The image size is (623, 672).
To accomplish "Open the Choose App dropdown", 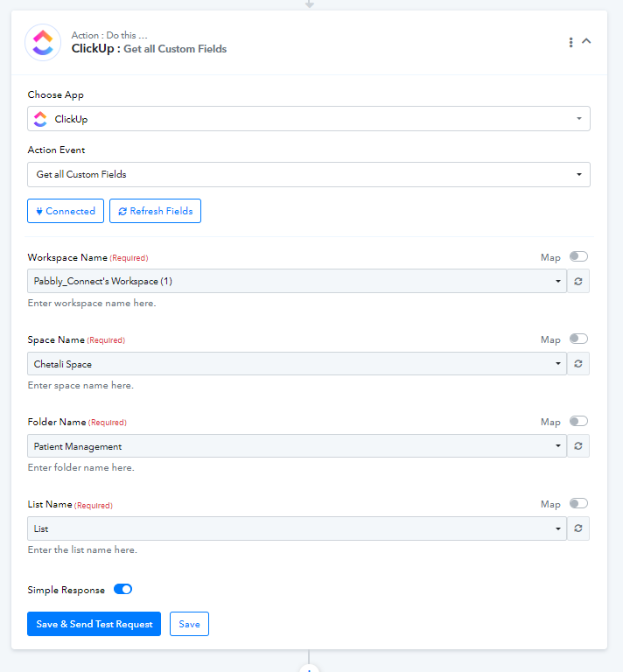I will [309, 119].
